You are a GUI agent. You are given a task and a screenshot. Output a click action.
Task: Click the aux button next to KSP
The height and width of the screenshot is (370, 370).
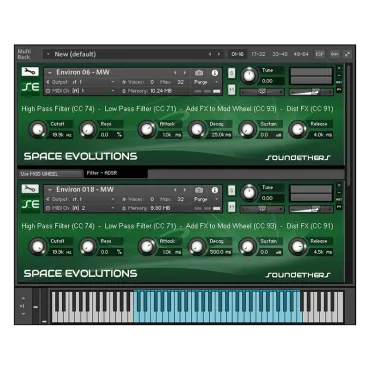click(335, 54)
